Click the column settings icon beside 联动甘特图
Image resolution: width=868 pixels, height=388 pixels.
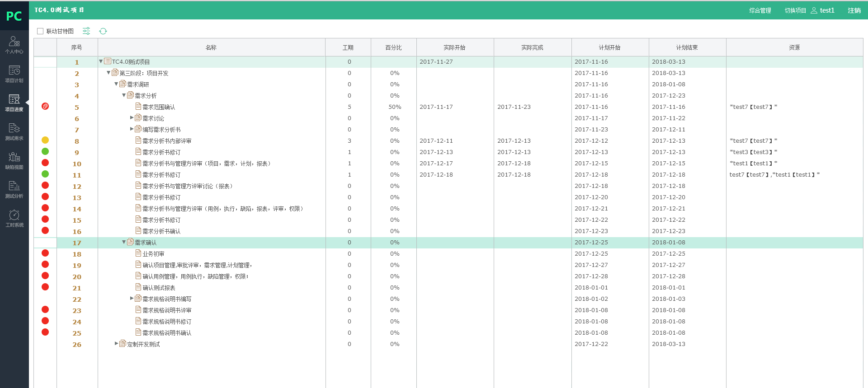(86, 31)
